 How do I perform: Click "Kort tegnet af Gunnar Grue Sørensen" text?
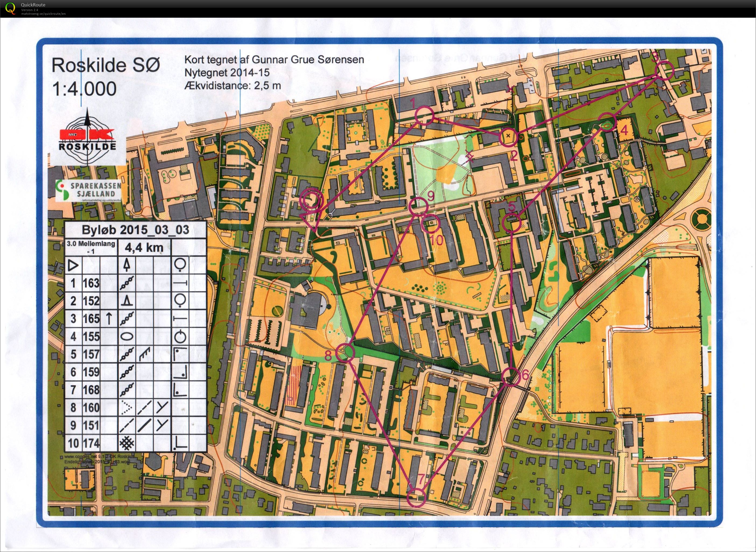point(274,60)
